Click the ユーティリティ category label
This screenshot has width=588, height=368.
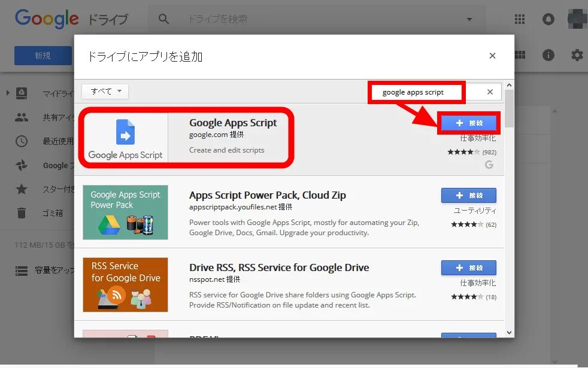coord(475,211)
